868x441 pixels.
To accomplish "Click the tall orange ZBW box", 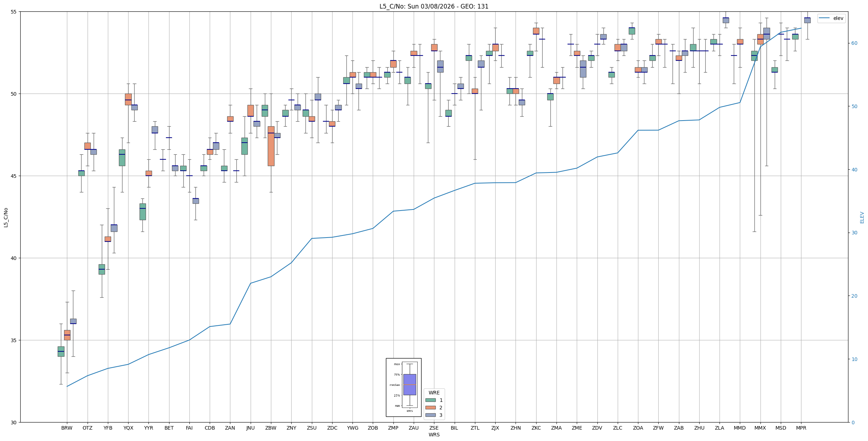I will point(271,146).
